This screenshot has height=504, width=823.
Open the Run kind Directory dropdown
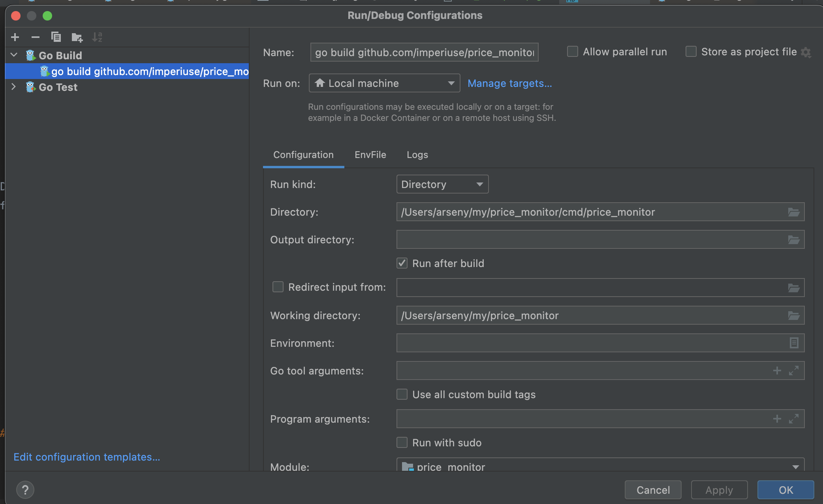442,184
